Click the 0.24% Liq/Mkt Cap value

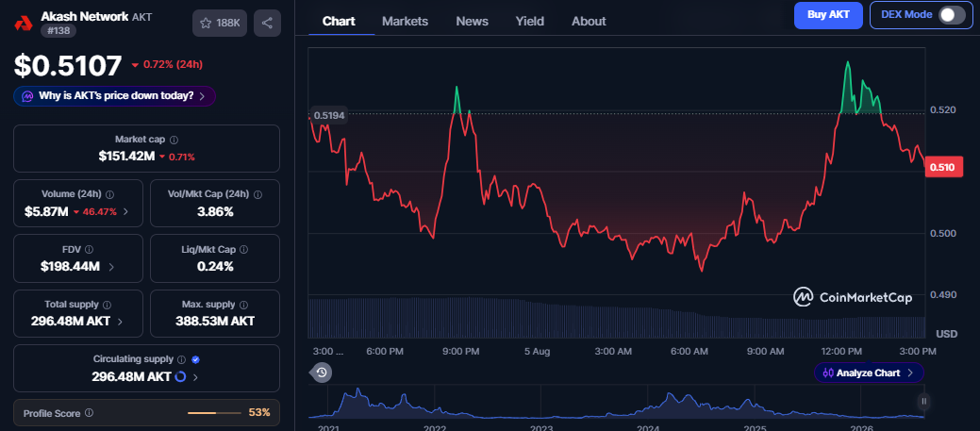(215, 267)
